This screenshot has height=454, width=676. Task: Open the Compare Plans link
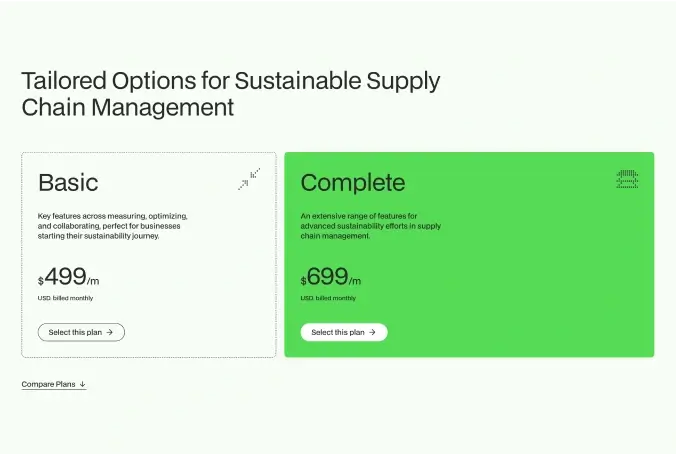[49, 384]
